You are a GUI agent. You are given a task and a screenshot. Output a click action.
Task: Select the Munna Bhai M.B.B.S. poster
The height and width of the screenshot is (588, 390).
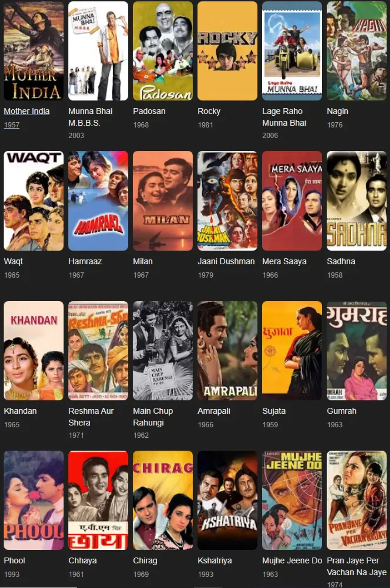point(98,51)
